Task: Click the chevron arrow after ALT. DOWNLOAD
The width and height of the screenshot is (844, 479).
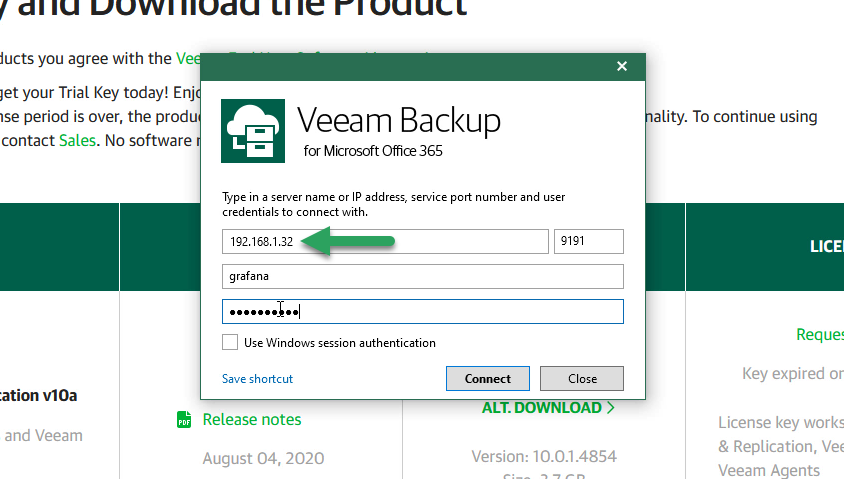Action: click(610, 408)
